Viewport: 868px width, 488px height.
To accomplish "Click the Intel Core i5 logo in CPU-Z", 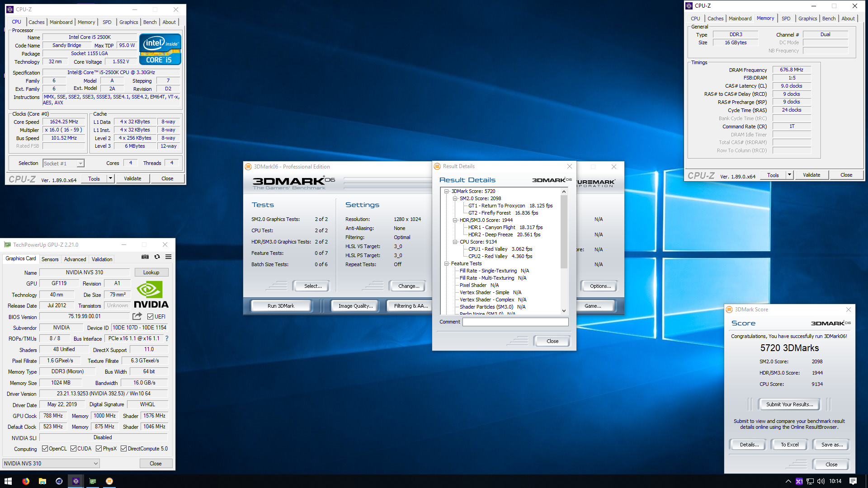I will click(x=160, y=49).
